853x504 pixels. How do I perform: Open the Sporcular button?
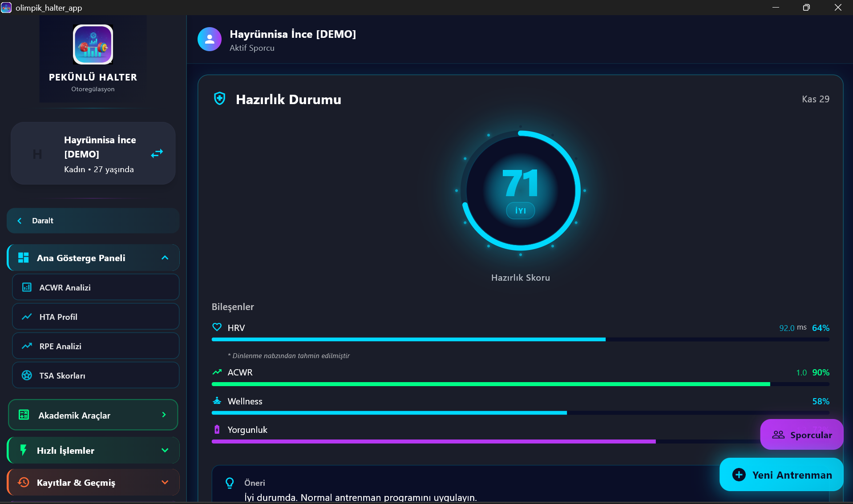(802, 435)
